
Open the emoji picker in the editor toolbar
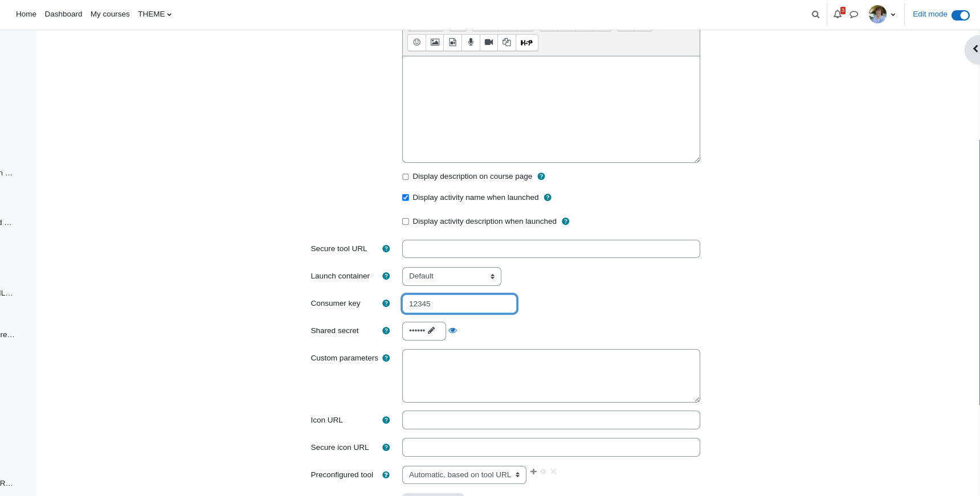pos(416,43)
